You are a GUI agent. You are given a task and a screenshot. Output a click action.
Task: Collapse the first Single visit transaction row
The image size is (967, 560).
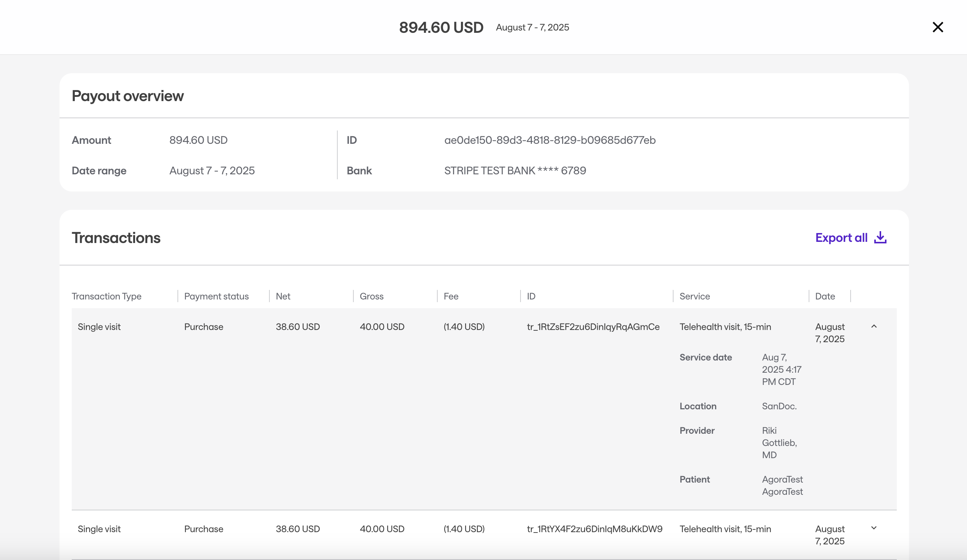pos(874,327)
